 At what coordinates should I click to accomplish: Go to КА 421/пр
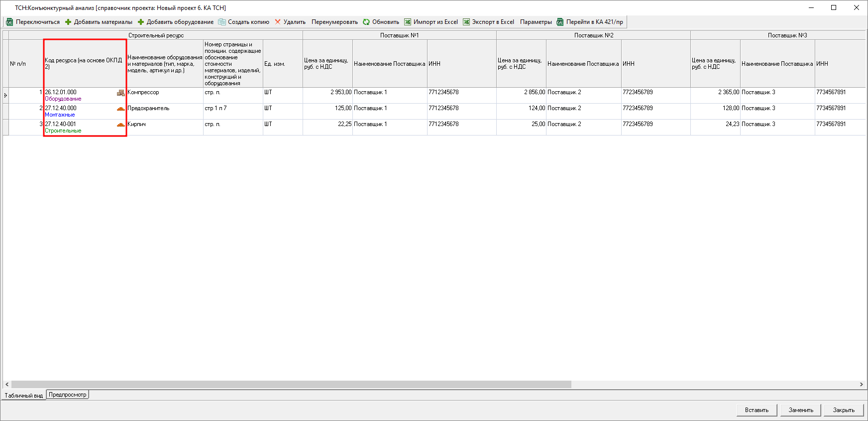pos(590,22)
